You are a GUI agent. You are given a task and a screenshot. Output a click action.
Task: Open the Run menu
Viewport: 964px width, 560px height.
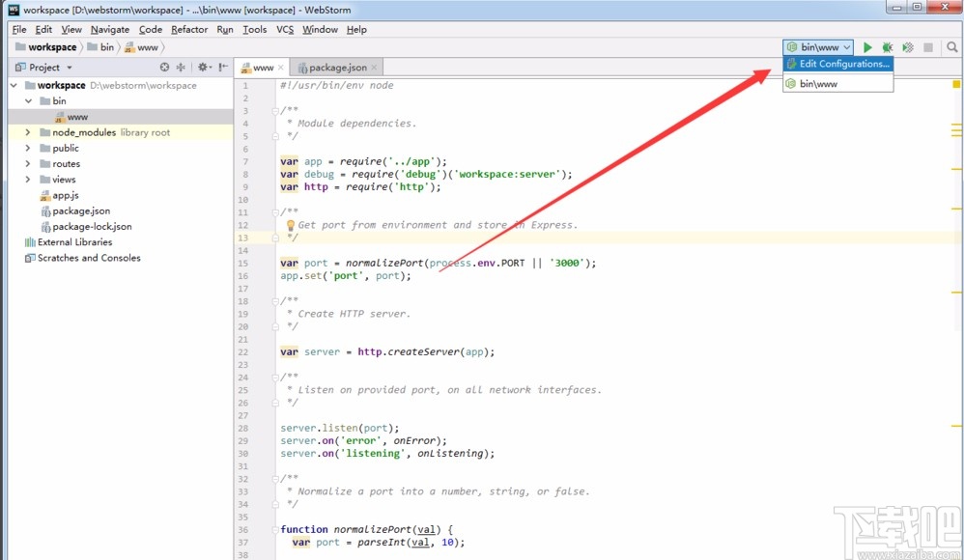coord(225,30)
